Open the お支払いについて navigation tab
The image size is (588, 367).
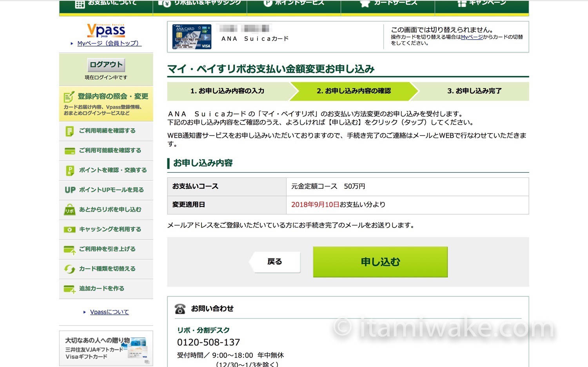tap(106, 7)
